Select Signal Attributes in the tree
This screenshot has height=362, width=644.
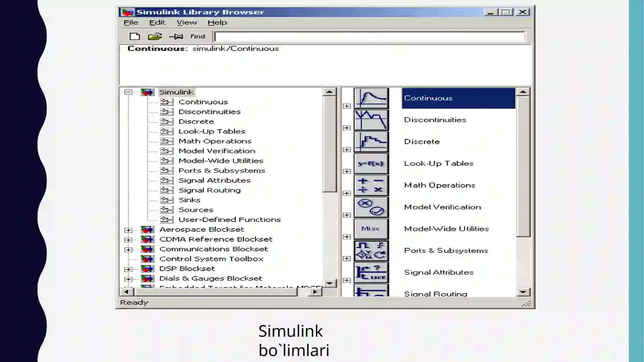pos(215,180)
